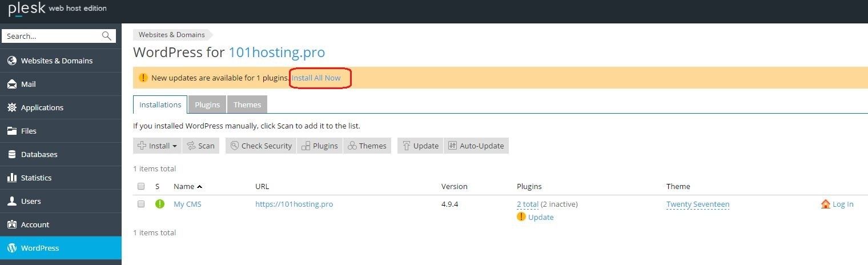This screenshot has width=868, height=265.
Task: Open Files in sidebar
Action: coord(61,131)
